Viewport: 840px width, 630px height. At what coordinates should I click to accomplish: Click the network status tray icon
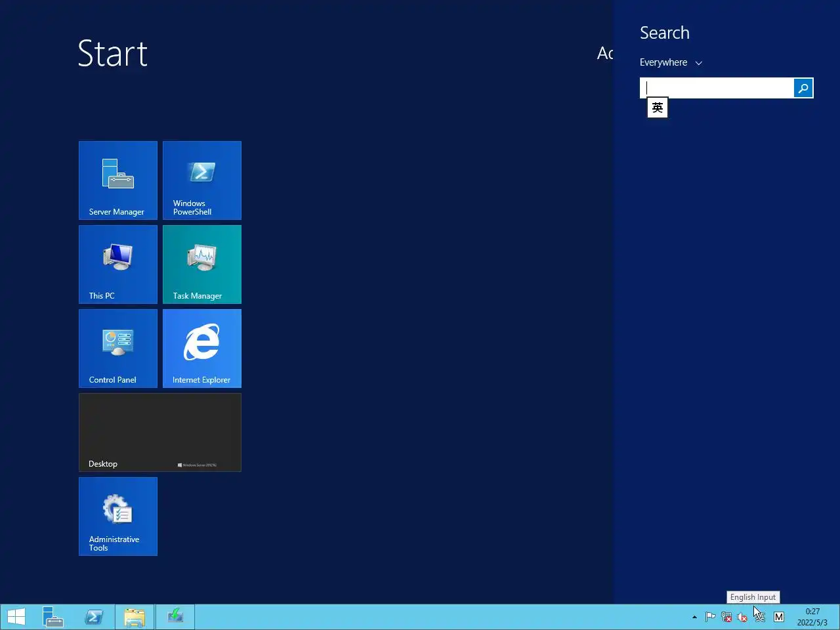point(726,617)
